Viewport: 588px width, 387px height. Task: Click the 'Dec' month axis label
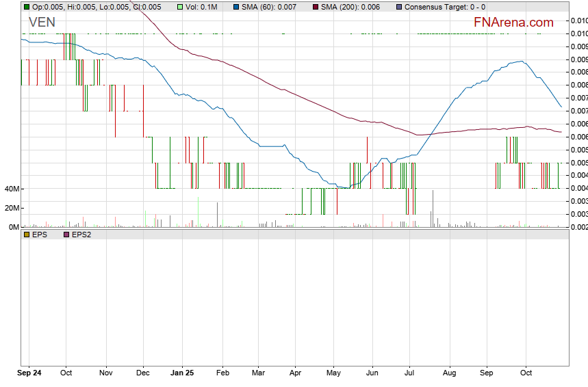(x=143, y=373)
